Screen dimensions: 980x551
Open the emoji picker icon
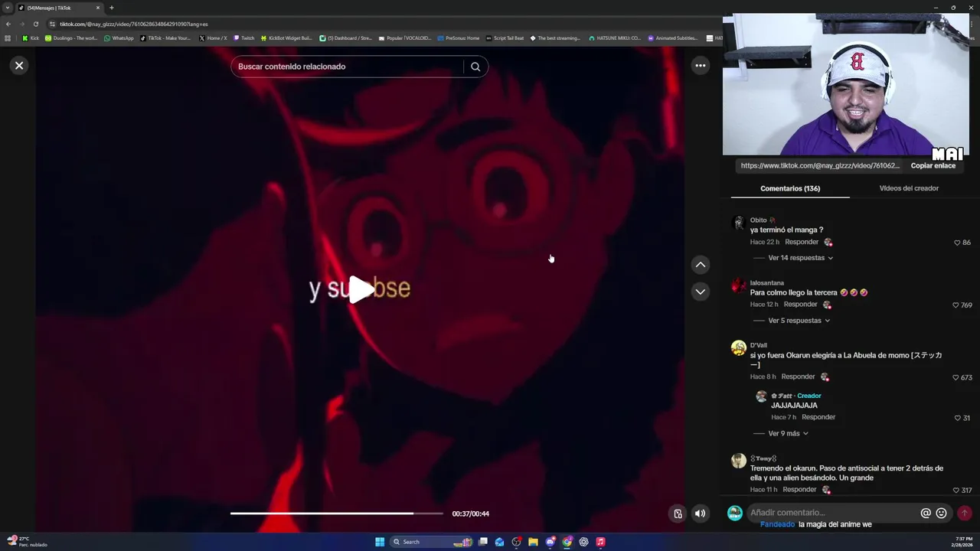tap(942, 513)
